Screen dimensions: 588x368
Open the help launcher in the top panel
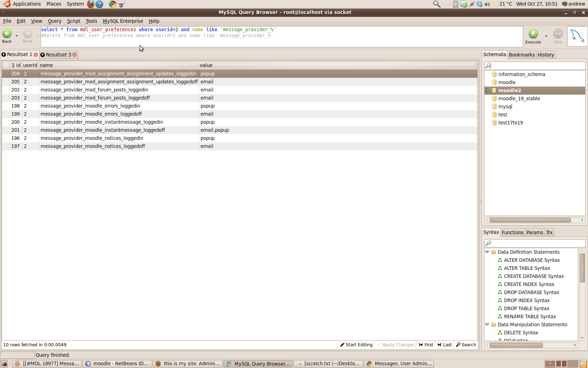coord(100,4)
